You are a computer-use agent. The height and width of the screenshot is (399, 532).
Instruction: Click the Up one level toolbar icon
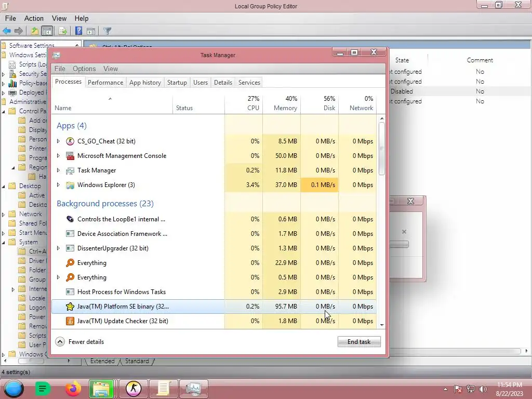(34, 31)
